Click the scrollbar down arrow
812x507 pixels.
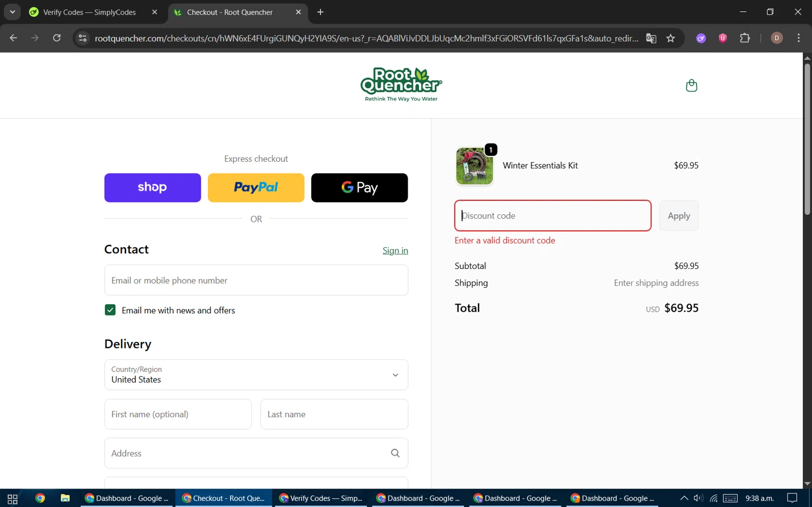tap(807, 484)
